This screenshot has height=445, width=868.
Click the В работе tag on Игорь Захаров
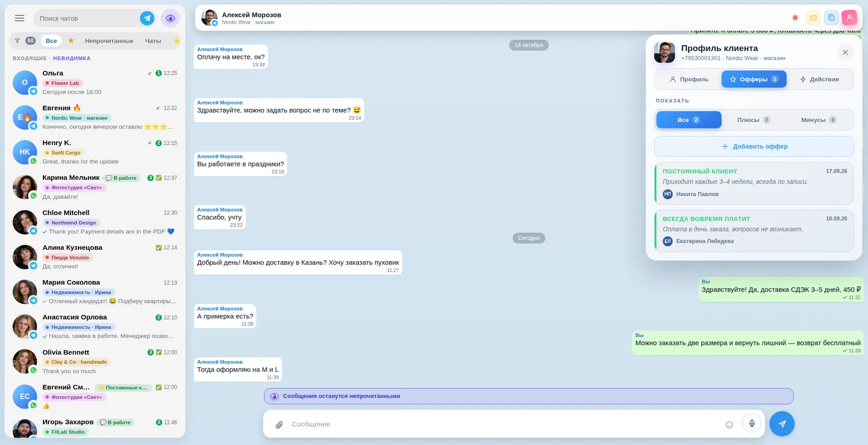pyautogui.click(x=116, y=422)
